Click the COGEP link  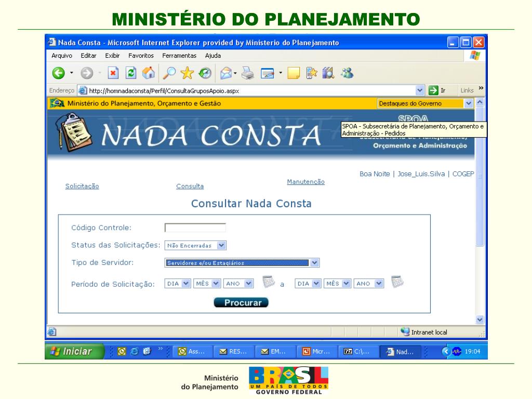coord(463,174)
